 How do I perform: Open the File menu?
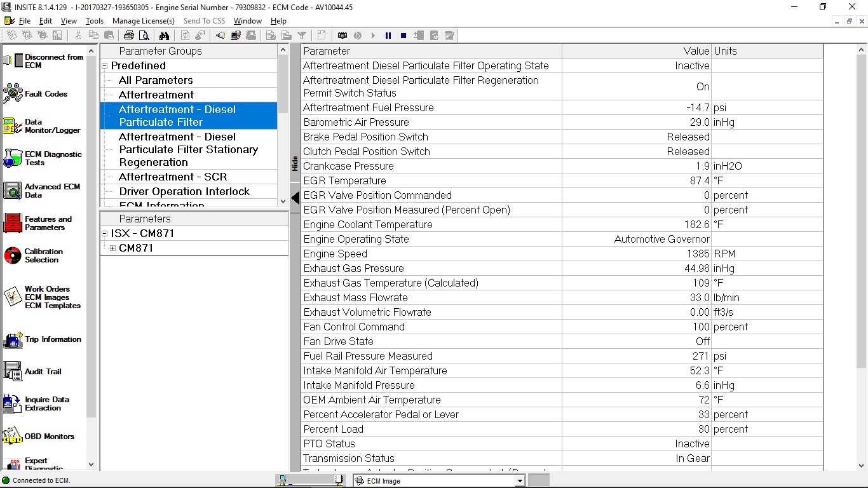25,21
